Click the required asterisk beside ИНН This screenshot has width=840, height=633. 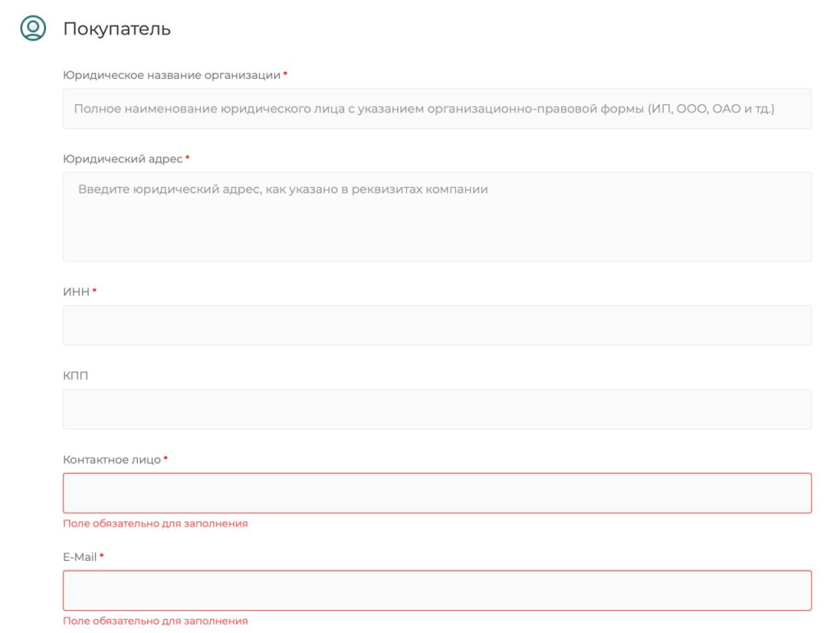click(x=94, y=291)
